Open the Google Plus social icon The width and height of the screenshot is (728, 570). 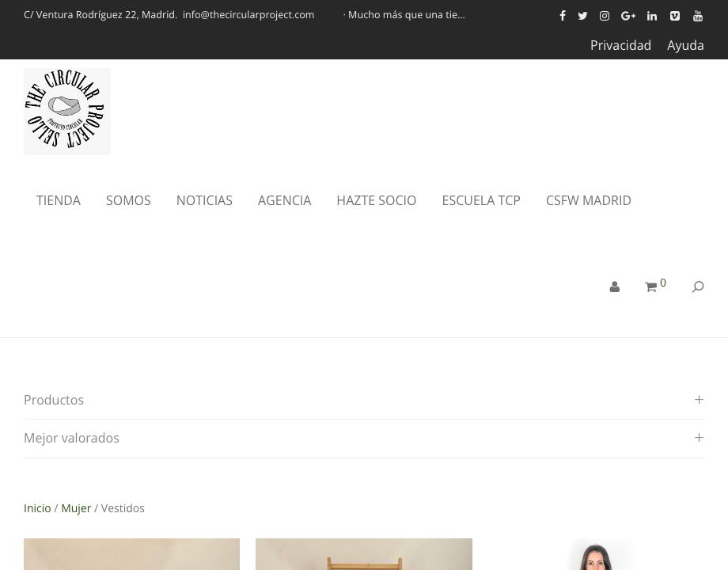pyautogui.click(x=628, y=16)
